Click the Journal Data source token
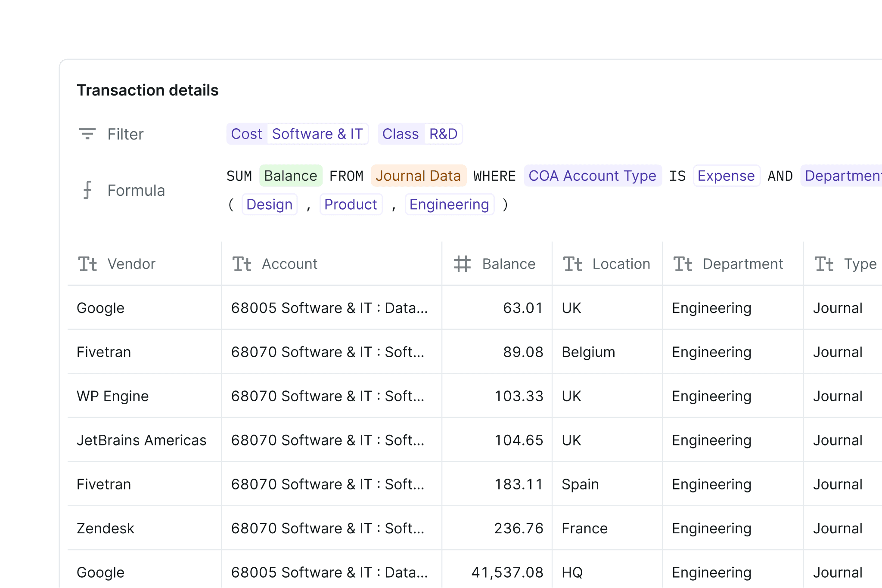 419,176
